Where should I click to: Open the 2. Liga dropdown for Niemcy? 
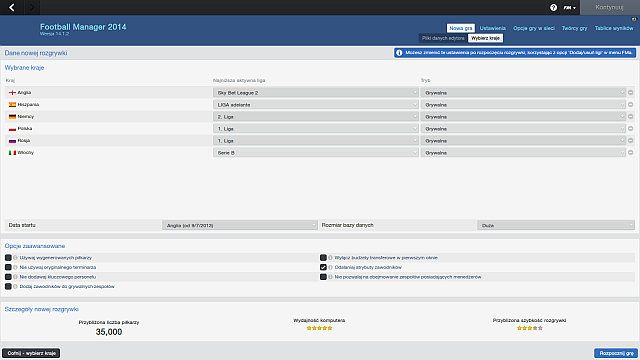click(x=316, y=117)
